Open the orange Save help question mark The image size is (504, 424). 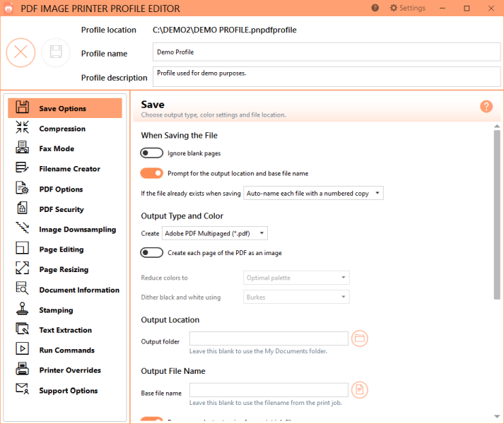tap(486, 106)
